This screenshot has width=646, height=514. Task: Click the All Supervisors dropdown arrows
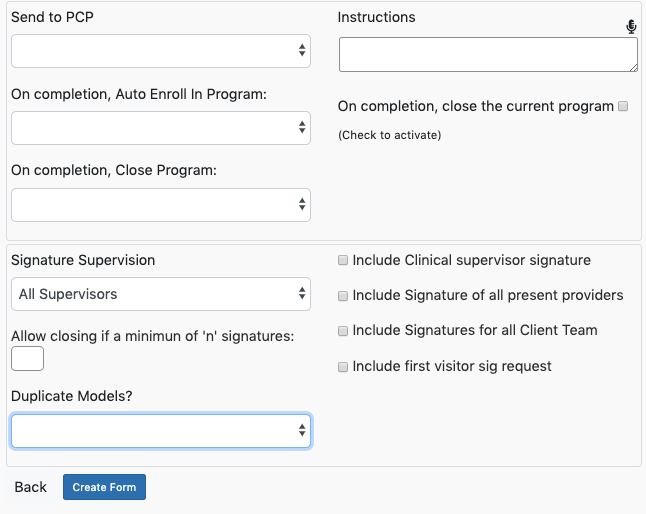click(302, 293)
